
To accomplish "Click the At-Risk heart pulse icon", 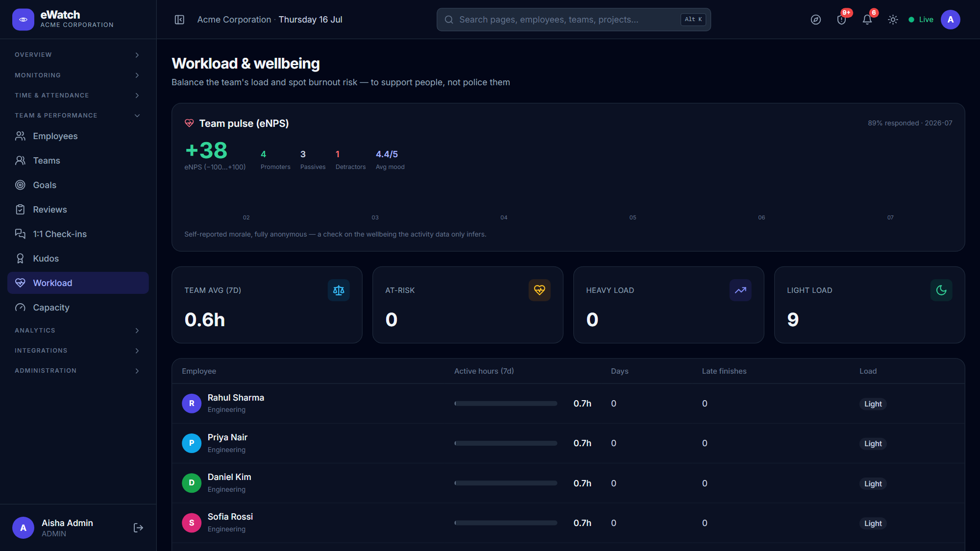I will pos(539,290).
